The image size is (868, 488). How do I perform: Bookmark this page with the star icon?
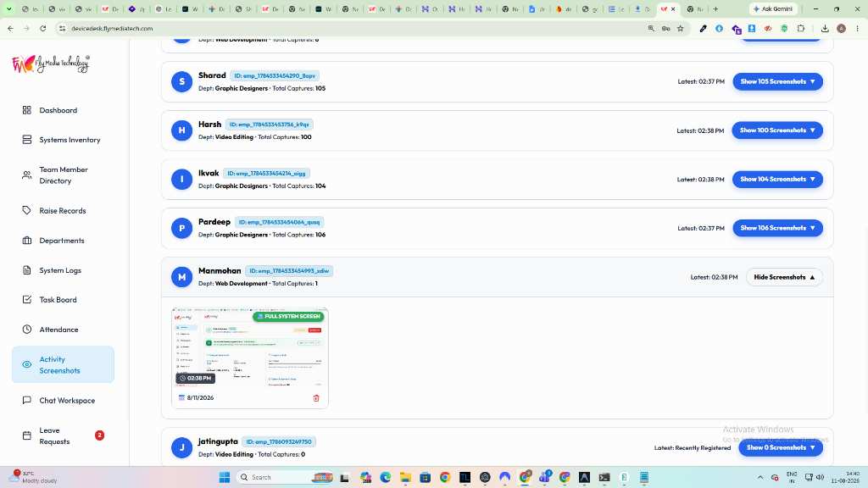pyautogui.click(x=681, y=28)
